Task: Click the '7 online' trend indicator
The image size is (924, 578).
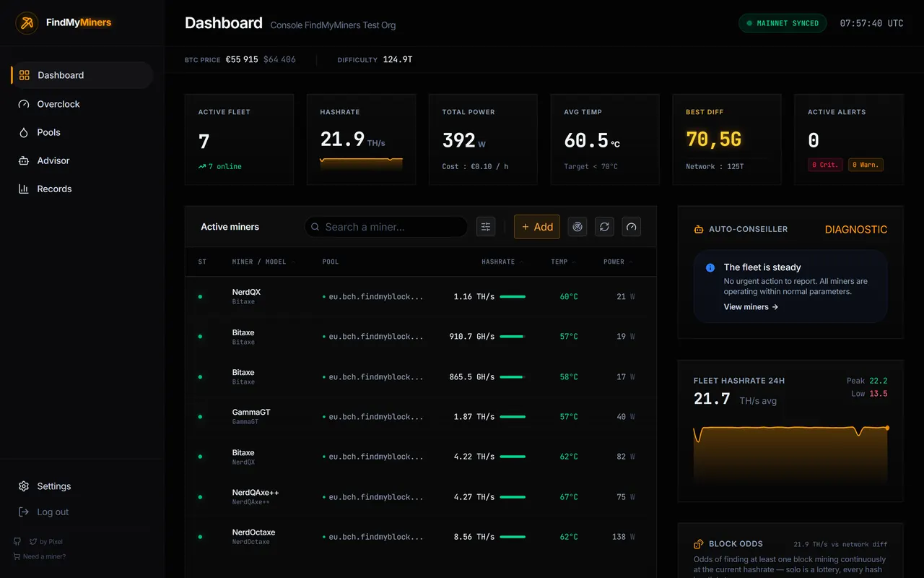Action: coord(220,166)
